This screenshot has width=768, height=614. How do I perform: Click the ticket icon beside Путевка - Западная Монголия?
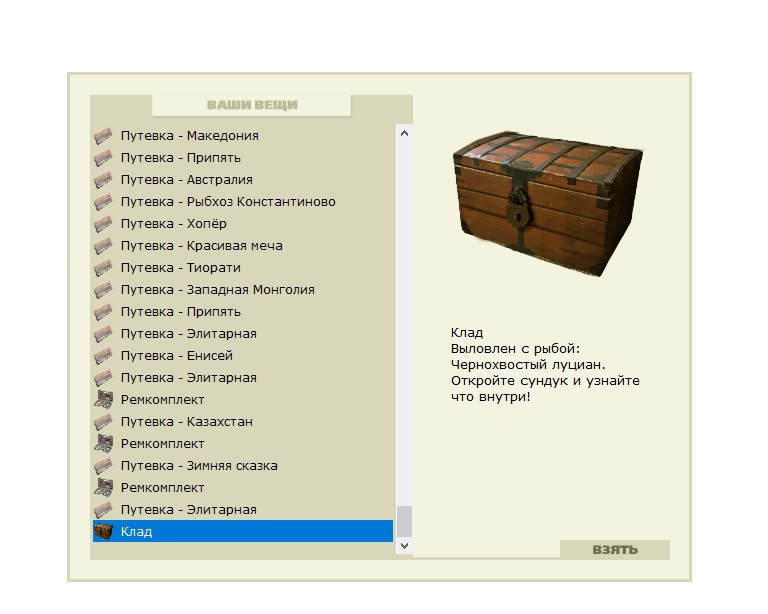(x=103, y=290)
